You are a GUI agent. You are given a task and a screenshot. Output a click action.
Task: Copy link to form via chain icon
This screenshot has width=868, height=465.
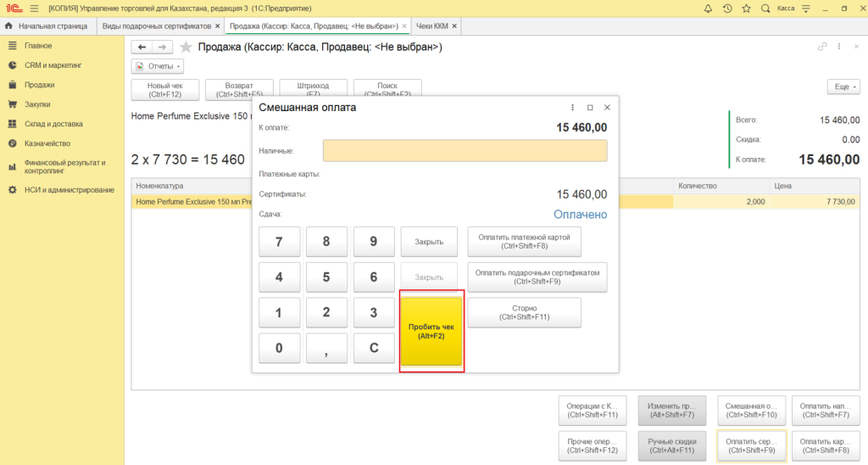(x=822, y=47)
